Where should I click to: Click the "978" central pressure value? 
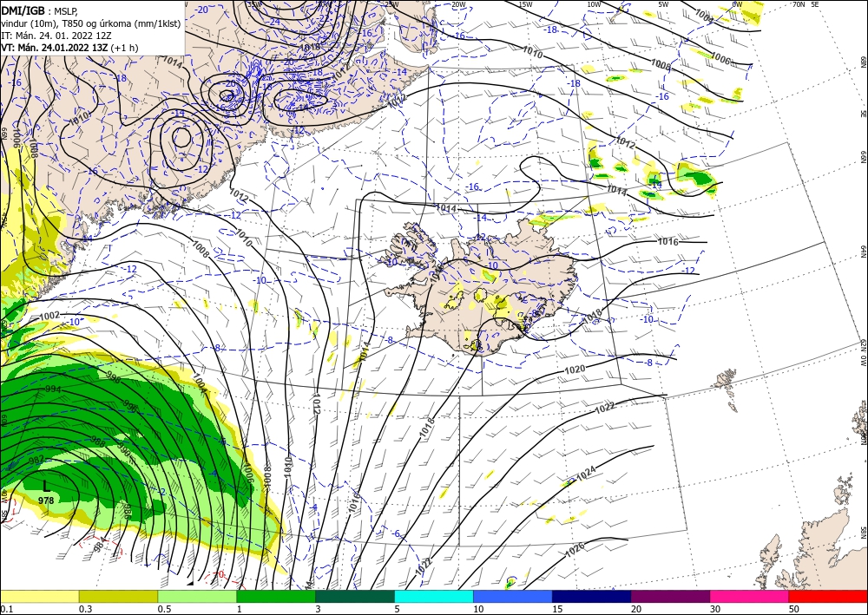[x=46, y=501]
